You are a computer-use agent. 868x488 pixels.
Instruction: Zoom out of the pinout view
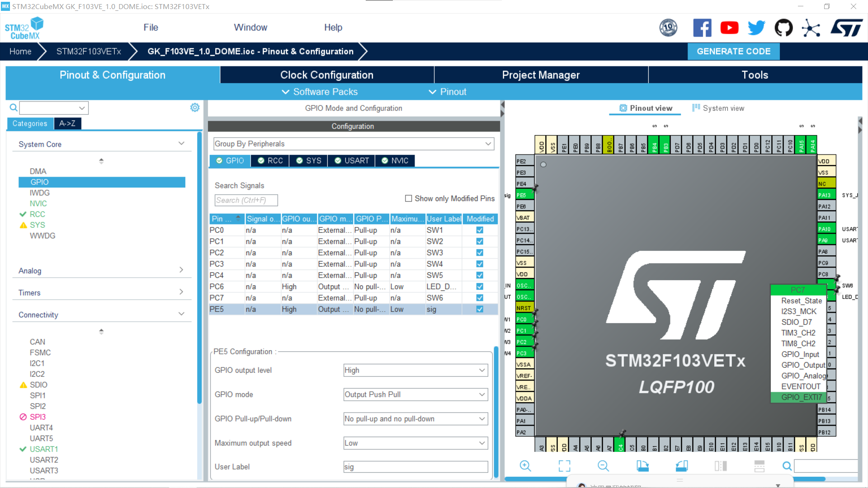[603, 466]
